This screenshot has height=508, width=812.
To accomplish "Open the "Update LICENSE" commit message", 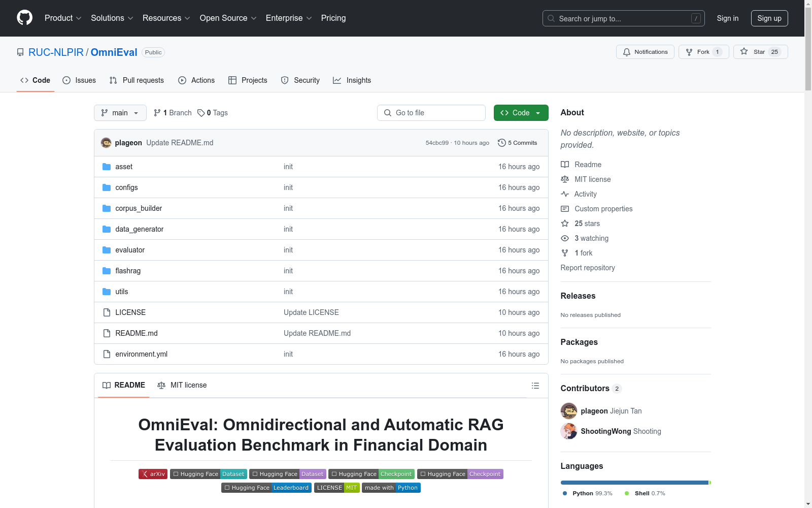I will click(311, 312).
